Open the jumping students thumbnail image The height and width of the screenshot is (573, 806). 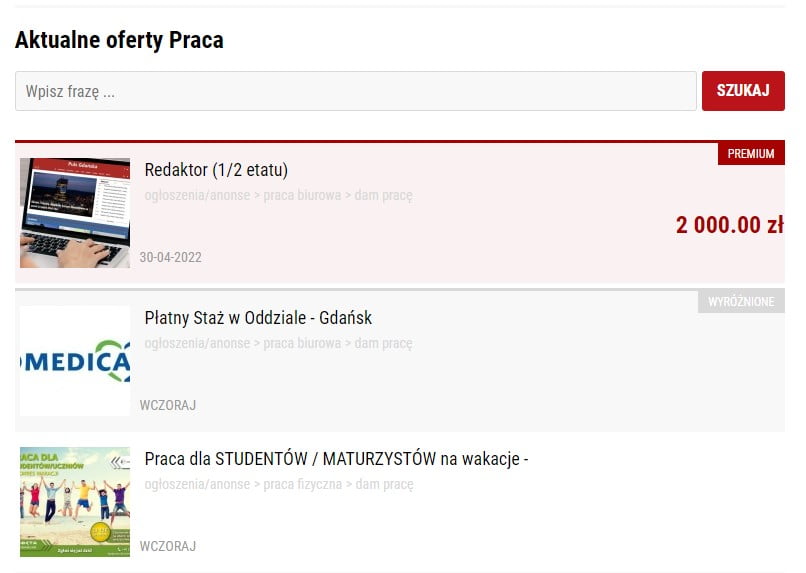tap(75, 502)
